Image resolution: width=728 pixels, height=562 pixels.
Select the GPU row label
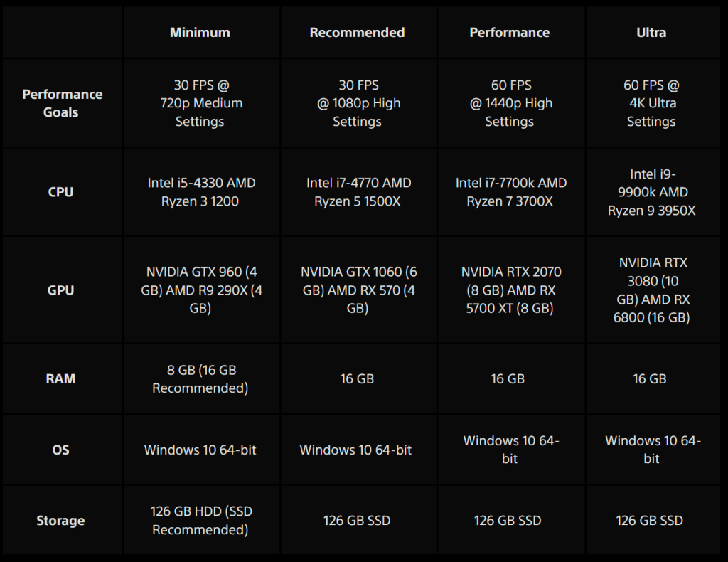click(x=60, y=290)
